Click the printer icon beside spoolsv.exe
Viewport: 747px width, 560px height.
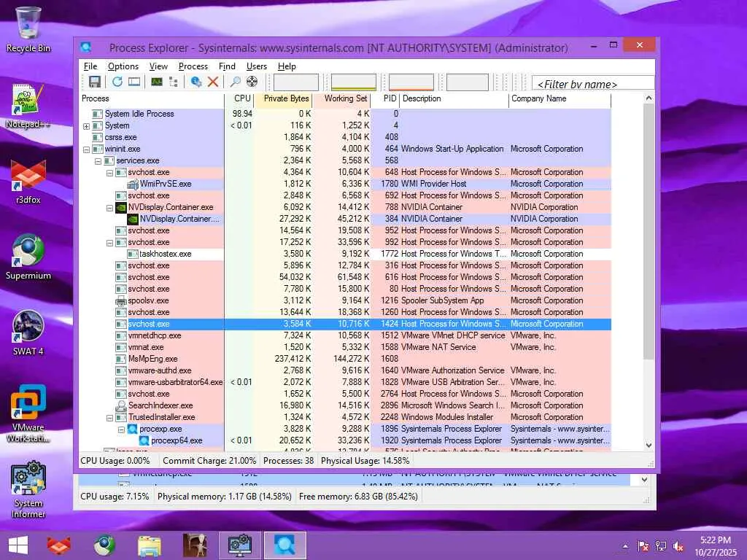pyautogui.click(x=121, y=300)
